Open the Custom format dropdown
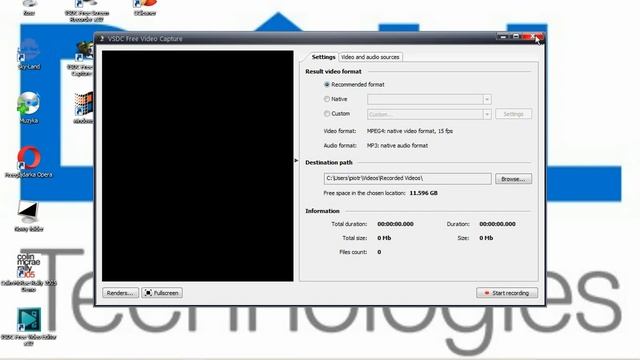 487,114
